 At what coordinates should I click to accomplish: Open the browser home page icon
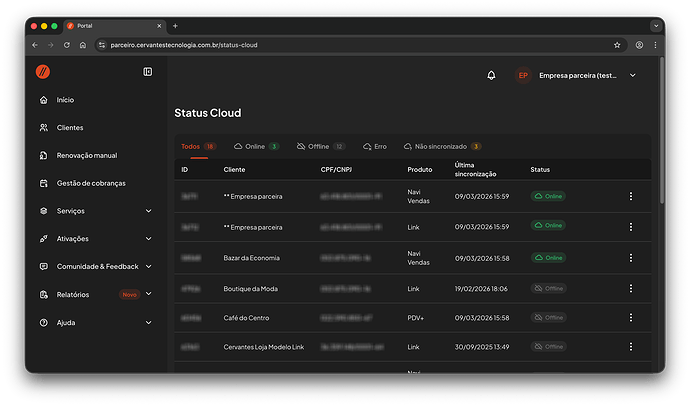tap(83, 45)
